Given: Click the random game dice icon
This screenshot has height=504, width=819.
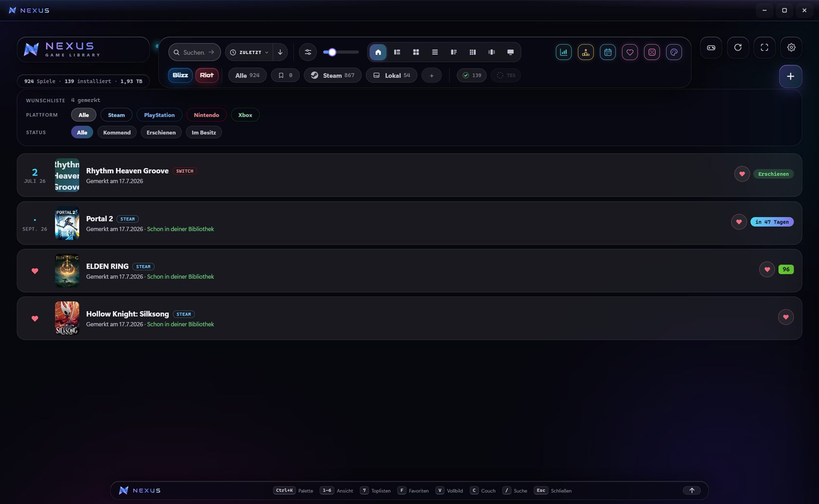Looking at the screenshot, I should click(x=652, y=52).
